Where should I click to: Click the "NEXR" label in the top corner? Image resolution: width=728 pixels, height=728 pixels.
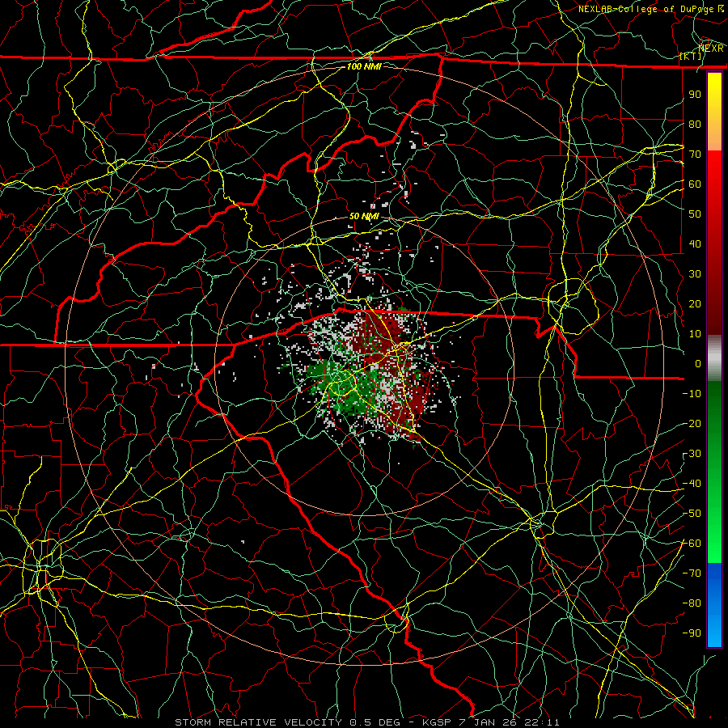click(x=711, y=48)
